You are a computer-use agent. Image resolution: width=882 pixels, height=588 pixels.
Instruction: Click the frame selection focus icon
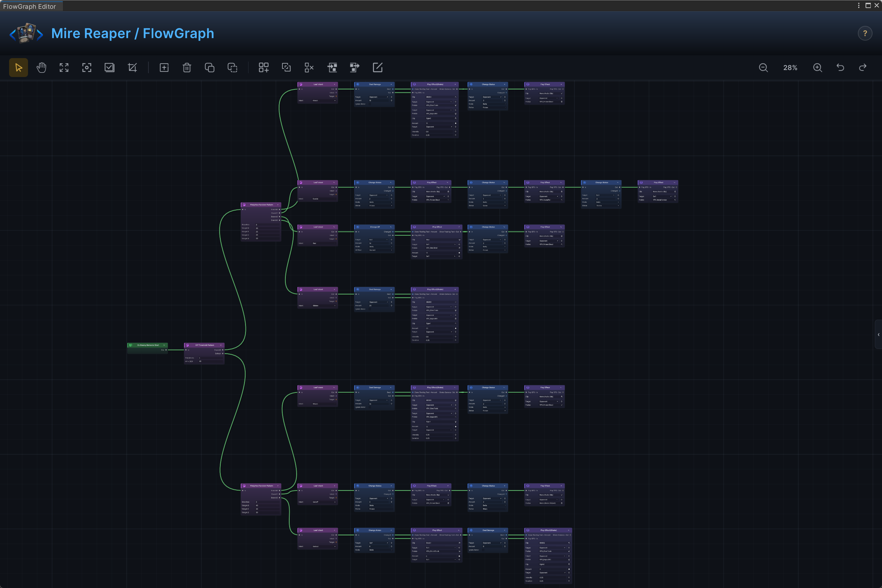point(87,68)
